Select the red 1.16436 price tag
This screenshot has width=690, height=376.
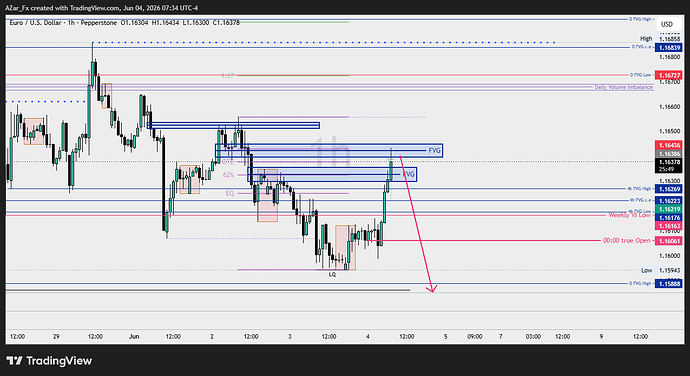point(668,145)
